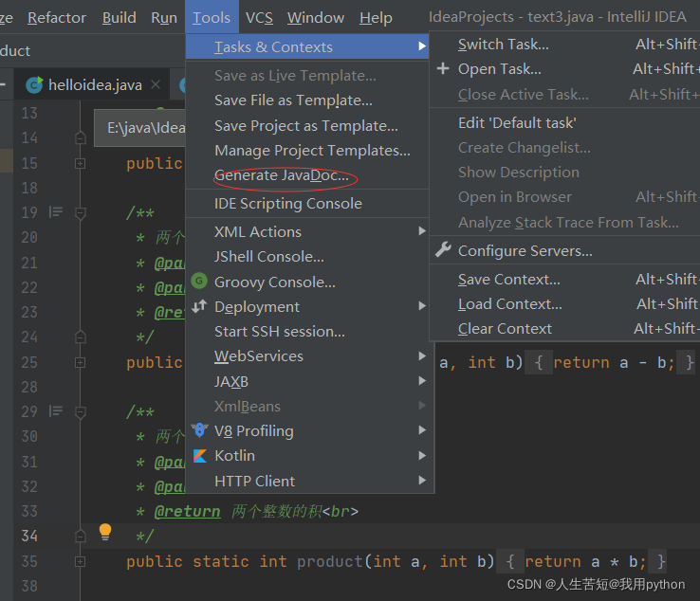Open IDE Scripting Console
Viewport: 700px width, 601px height.
pos(307,204)
